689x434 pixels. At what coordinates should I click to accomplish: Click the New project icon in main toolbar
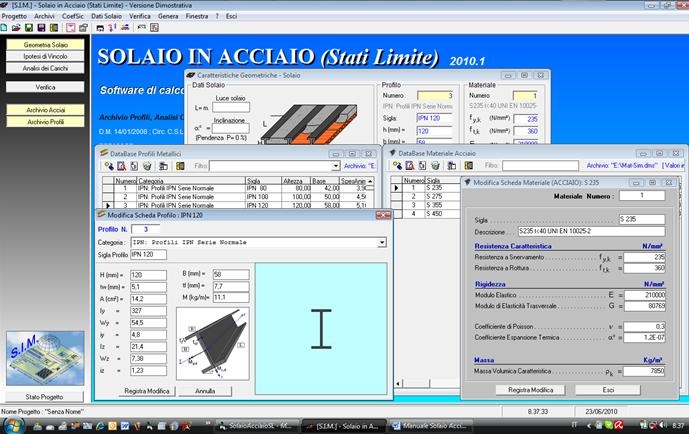pyautogui.click(x=4, y=28)
